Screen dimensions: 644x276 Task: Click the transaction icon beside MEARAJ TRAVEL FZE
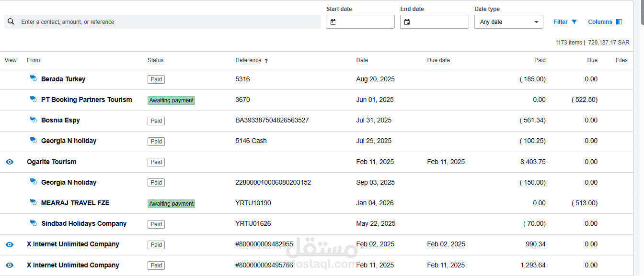34,203
